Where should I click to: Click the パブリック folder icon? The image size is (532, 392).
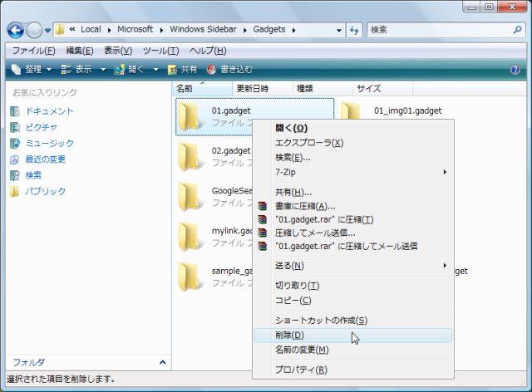pos(15,191)
